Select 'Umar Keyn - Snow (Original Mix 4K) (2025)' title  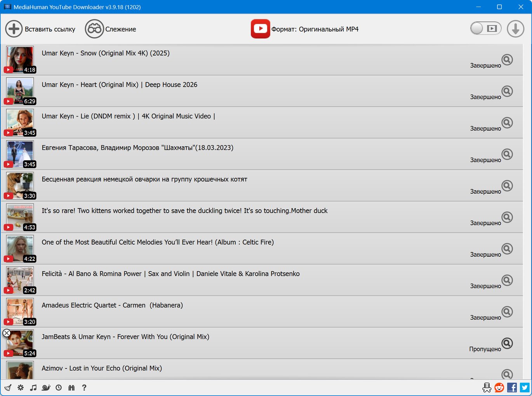point(106,53)
